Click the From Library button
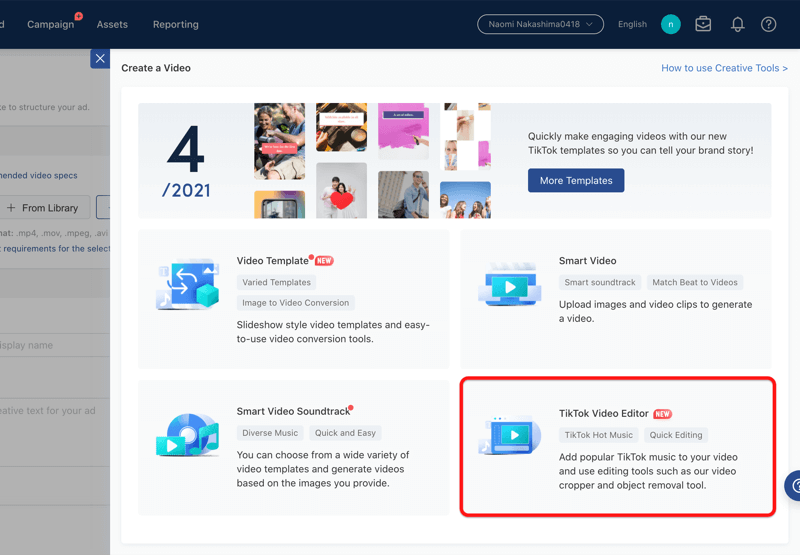 43,208
